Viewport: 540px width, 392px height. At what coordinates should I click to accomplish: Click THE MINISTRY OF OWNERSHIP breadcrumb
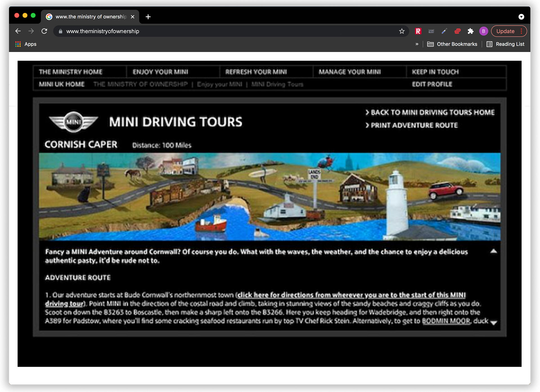(x=140, y=84)
